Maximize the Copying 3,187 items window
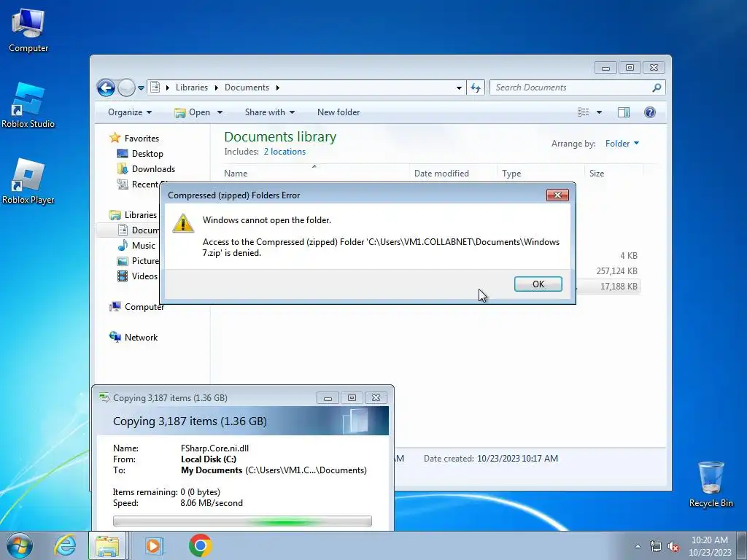 click(x=352, y=398)
